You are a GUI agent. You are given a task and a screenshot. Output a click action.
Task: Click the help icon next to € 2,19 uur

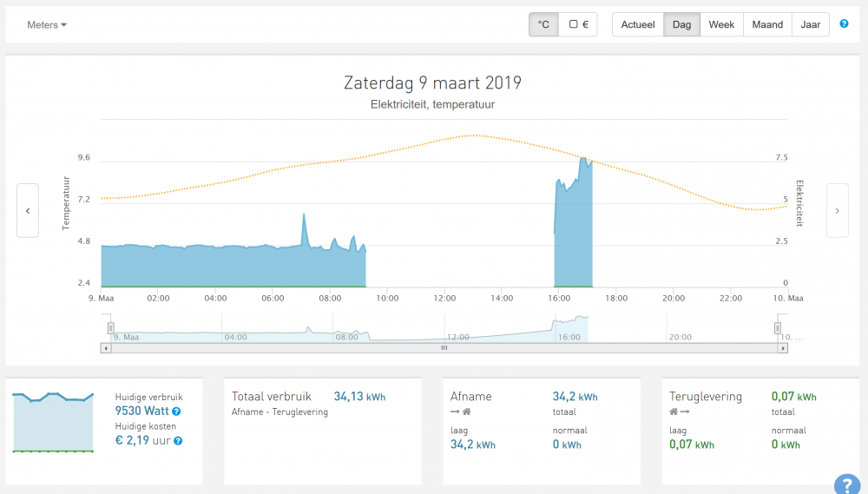(x=178, y=441)
